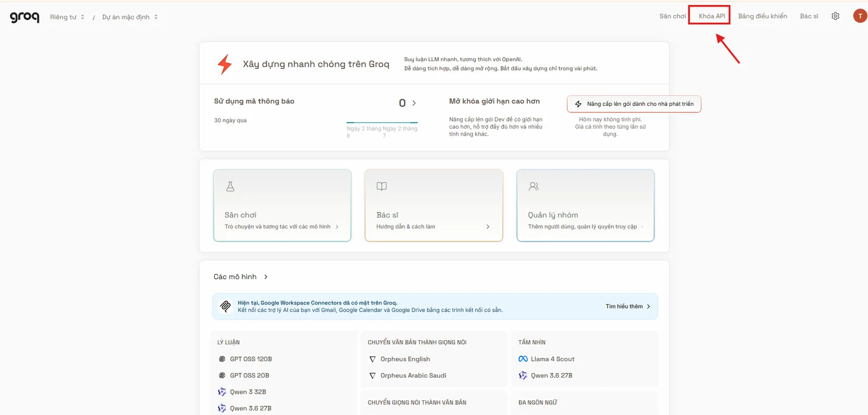Open token usage details chevron beside 0
868x415 pixels.
pyautogui.click(x=414, y=103)
